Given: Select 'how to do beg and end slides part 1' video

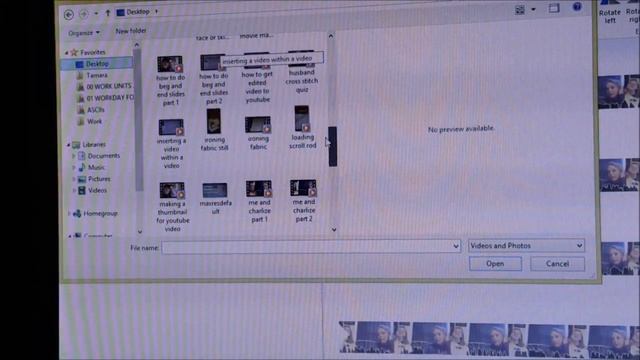Looking at the screenshot, I should pos(171,81).
